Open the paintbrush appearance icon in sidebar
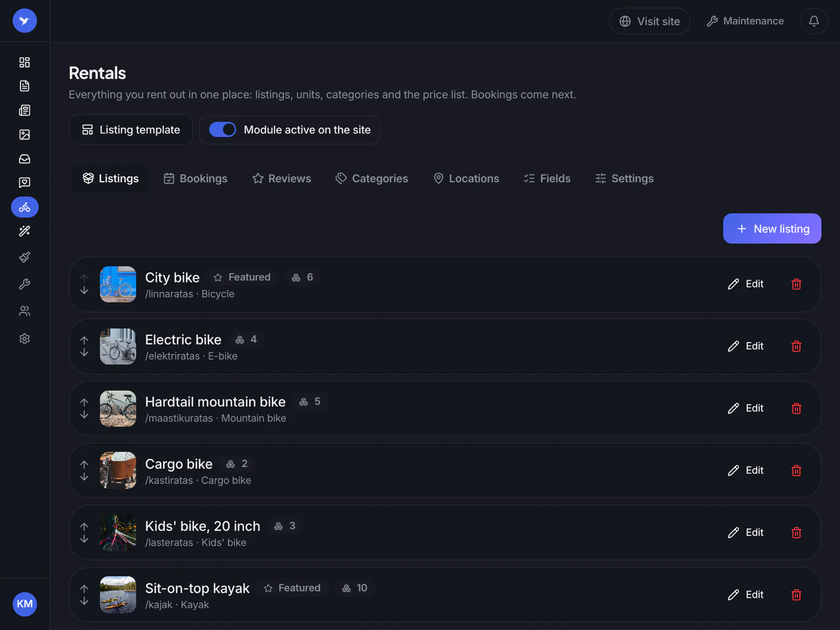840x630 pixels. [x=25, y=257]
